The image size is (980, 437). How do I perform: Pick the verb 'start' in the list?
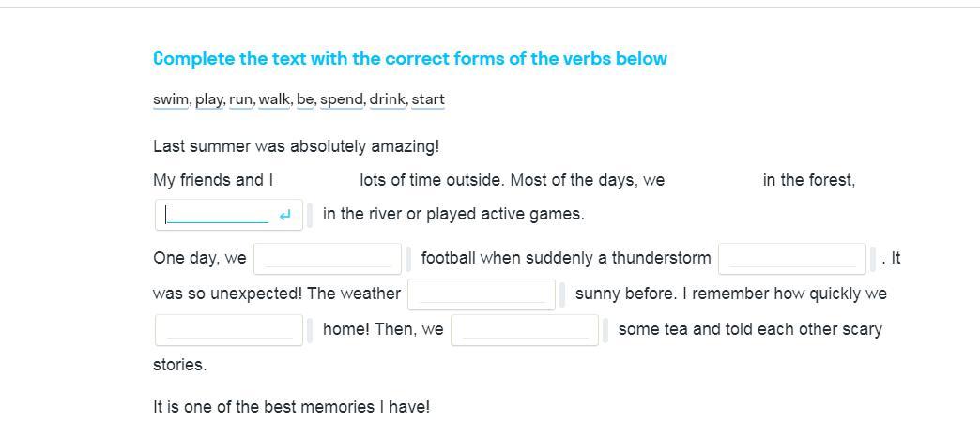click(x=428, y=99)
